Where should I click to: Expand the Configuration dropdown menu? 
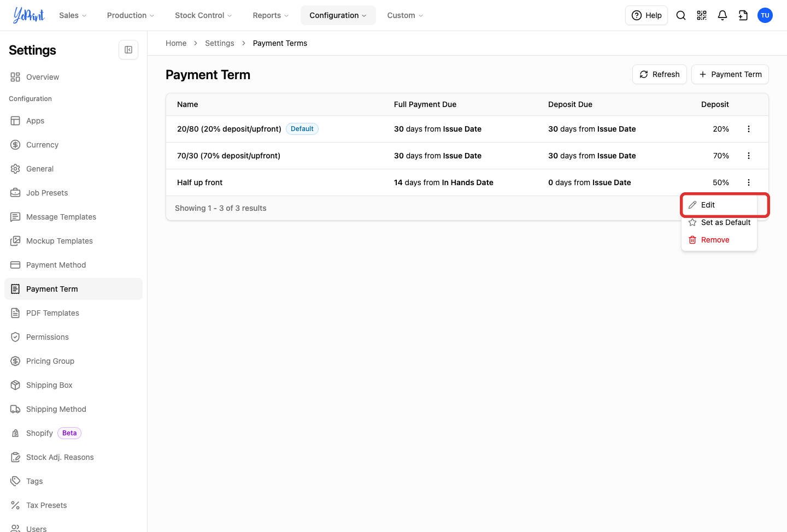click(338, 15)
